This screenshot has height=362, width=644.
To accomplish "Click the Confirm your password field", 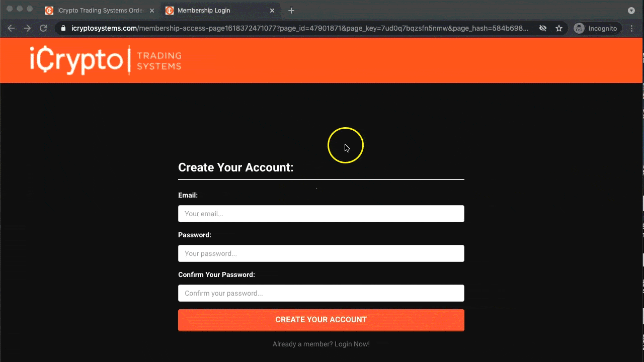I will click(321, 293).
